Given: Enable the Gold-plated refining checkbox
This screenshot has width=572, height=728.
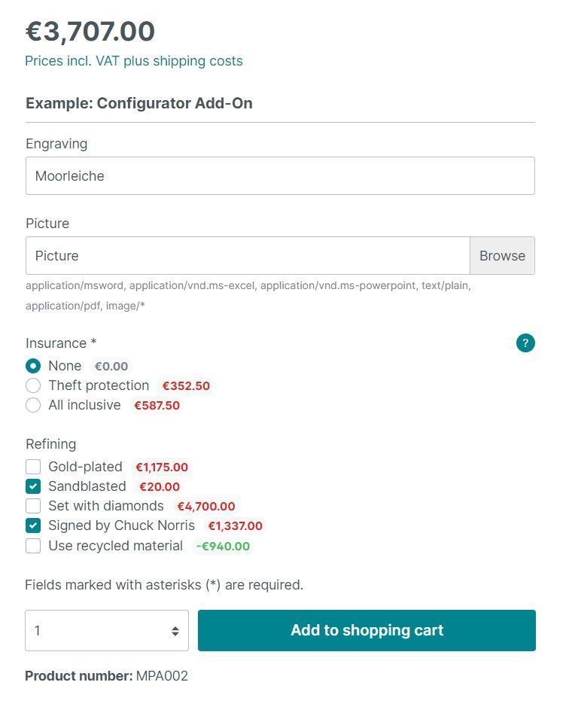Looking at the screenshot, I should pyautogui.click(x=33, y=467).
